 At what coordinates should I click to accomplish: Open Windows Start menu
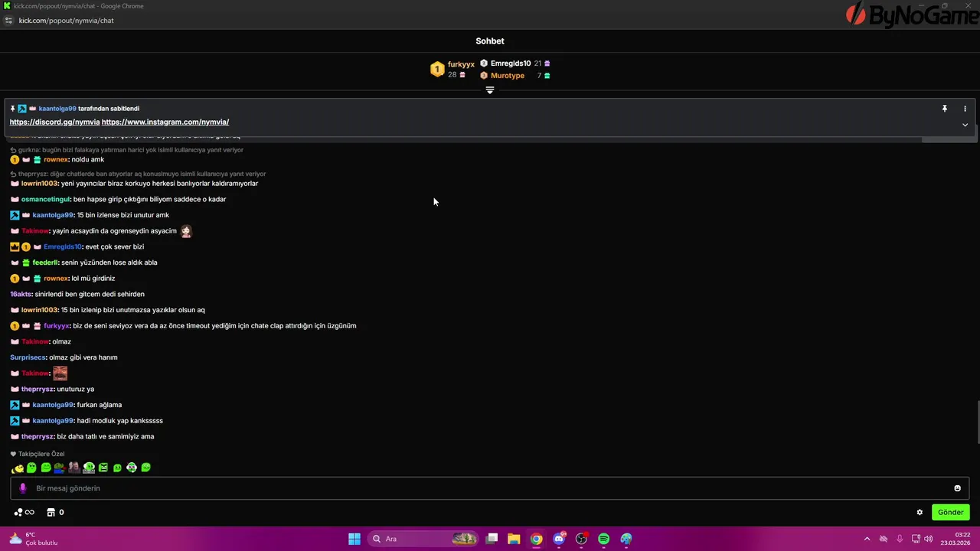point(354,539)
